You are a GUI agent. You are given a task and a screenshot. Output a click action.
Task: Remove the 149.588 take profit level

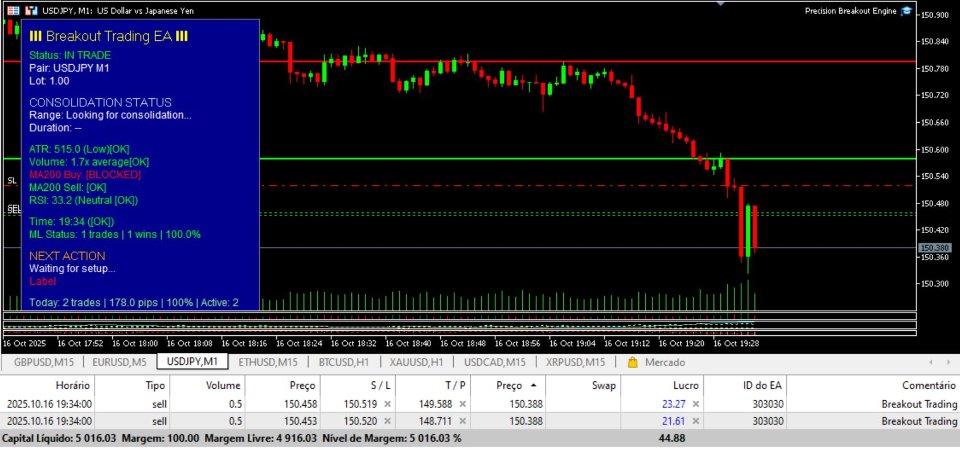(x=462, y=404)
